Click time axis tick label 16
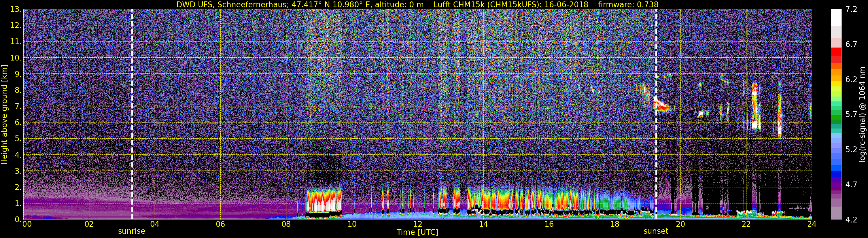 click(549, 224)
